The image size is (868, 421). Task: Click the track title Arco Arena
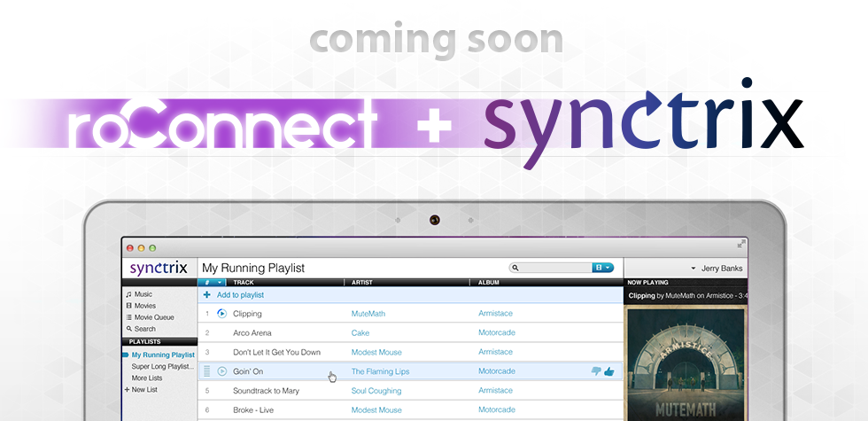tap(252, 333)
